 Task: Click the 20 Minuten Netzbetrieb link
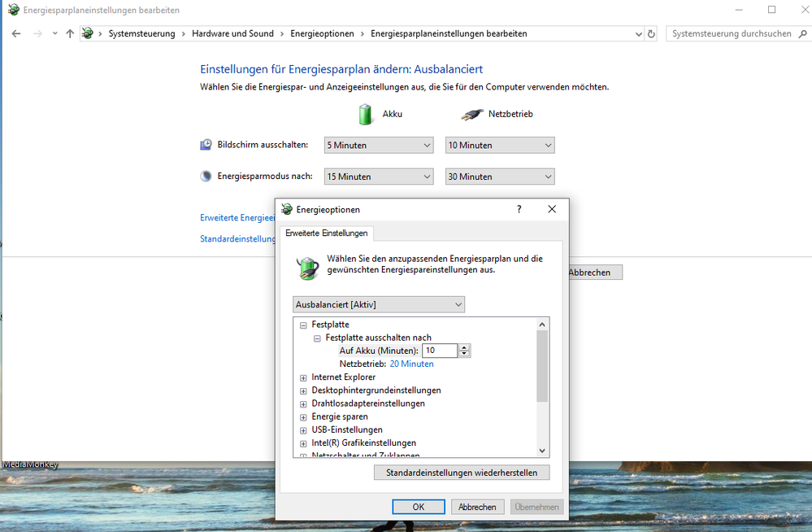[411, 364]
